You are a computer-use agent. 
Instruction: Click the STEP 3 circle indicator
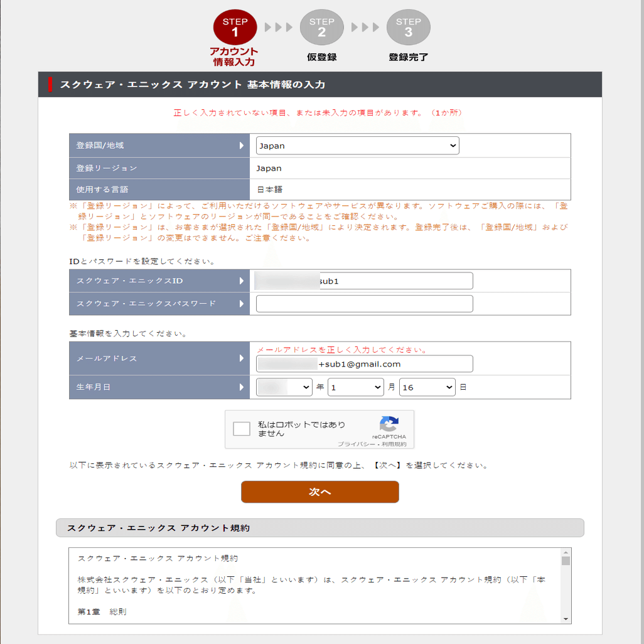pyautogui.click(x=408, y=27)
